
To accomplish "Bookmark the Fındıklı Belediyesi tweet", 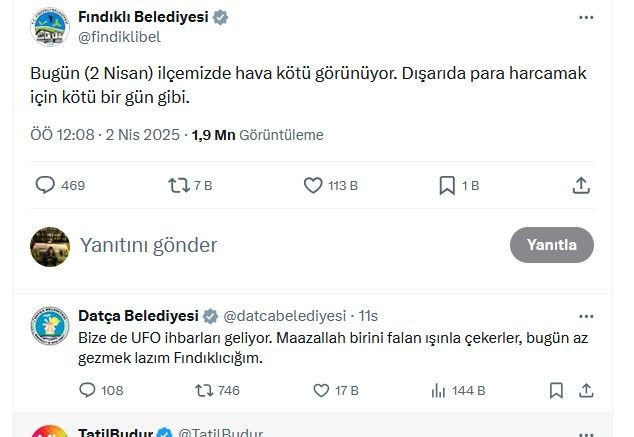I will click(x=447, y=185).
